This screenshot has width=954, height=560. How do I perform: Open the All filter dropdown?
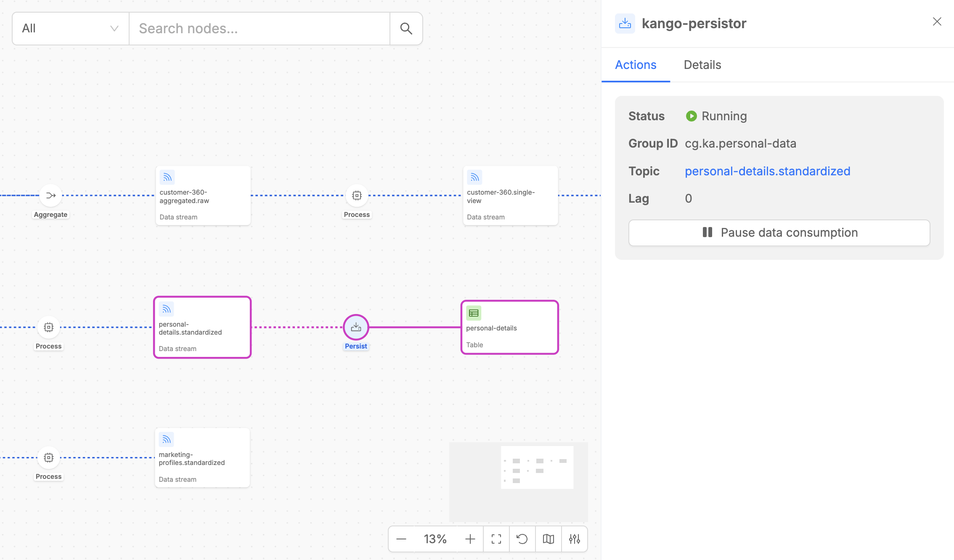tap(71, 29)
